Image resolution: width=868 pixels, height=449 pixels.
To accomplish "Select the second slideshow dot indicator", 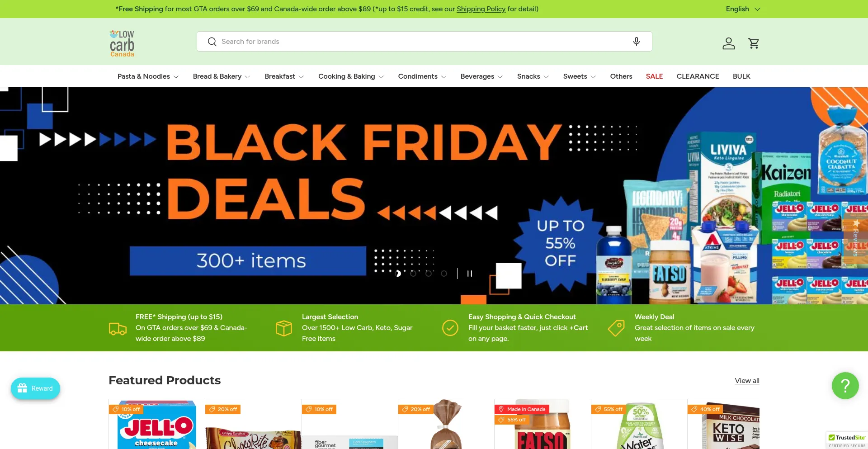I will pyautogui.click(x=413, y=274).
